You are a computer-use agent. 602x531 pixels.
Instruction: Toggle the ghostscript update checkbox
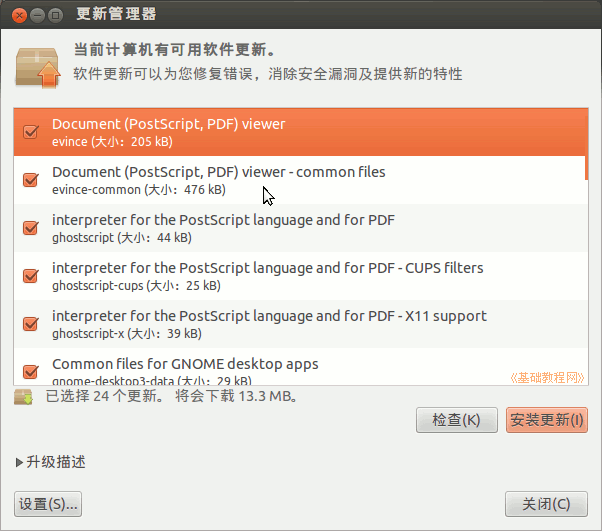[x=30, y=228]
